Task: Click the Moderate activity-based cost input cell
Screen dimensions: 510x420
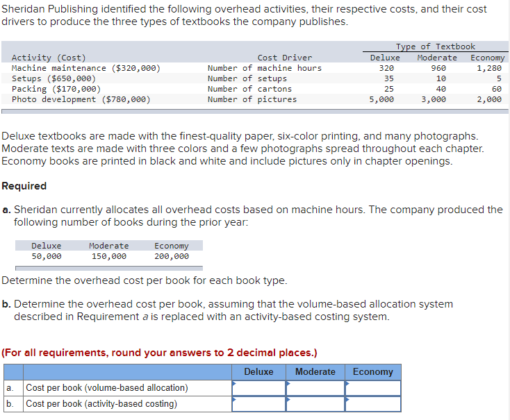Action: pyautogui.click(x=315, y=404)
